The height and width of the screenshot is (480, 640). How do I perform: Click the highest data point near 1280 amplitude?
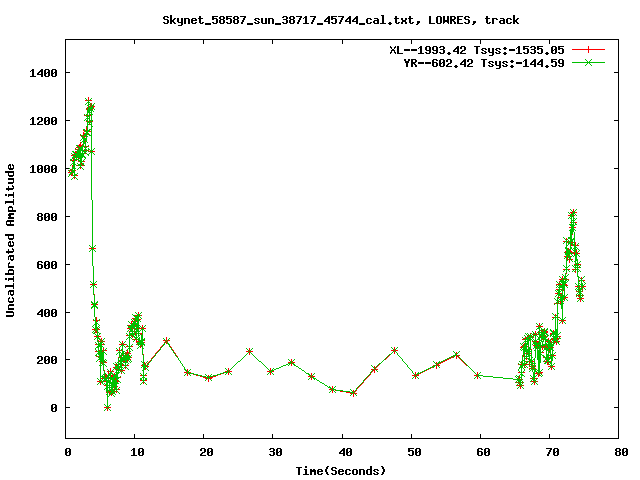pos(89,100)
